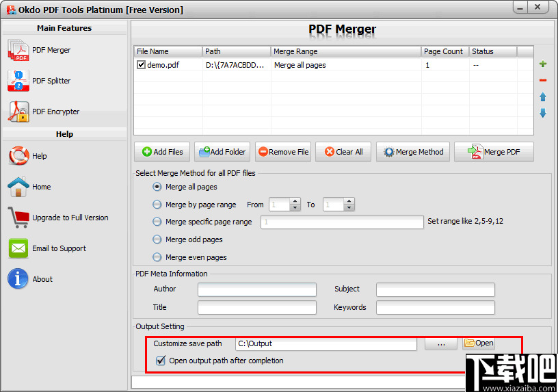Click the Title input field

pos(257,308)
